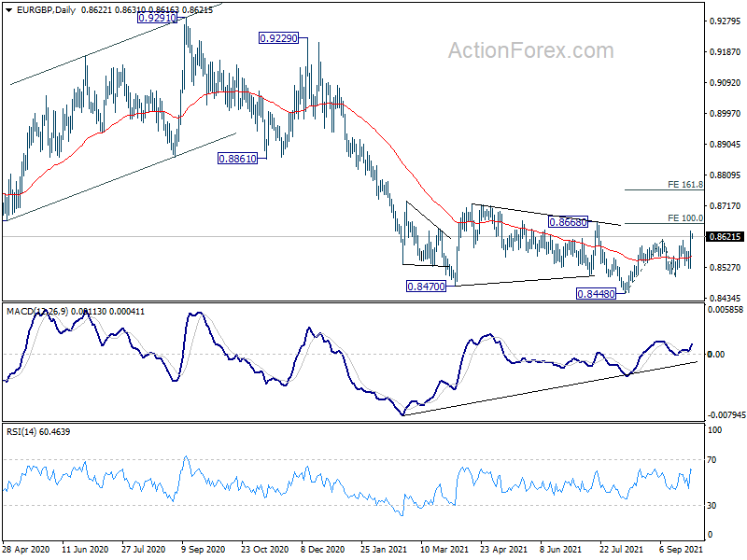Click MACD scale value -0.007945

pos(726,415)
